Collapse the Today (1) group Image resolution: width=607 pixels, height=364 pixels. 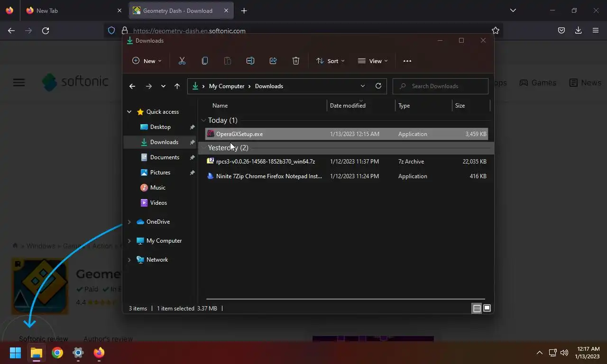pos(203,120)
